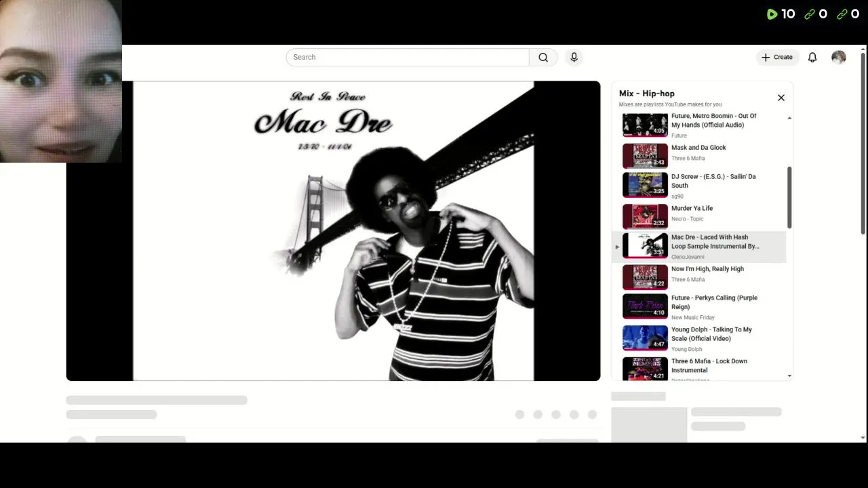Select title 'Murder Ya Life'
This screenshot has height=488, width=868.
pyautogui.click(x=692, y=209)
